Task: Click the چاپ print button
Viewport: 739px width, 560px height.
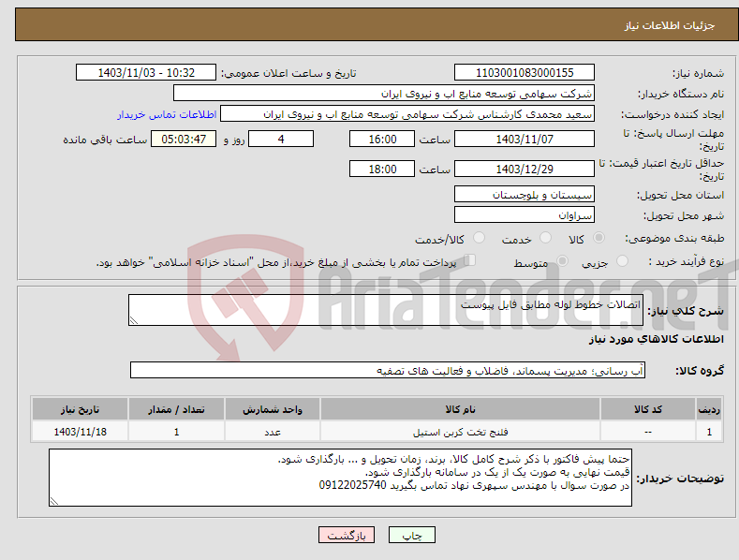Action: (x=411, y=535)
